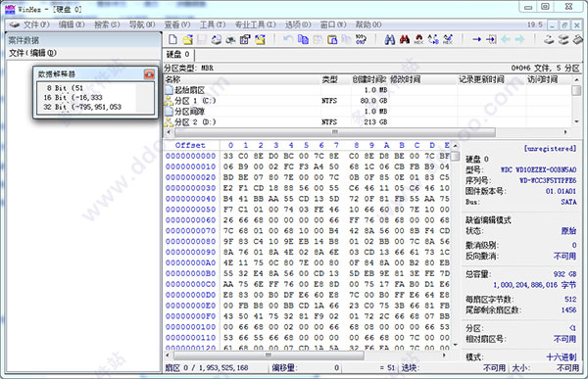This screenshot has width=588, height=379.
Task: Select the 分区间隙 row
Action: (367, 112)
